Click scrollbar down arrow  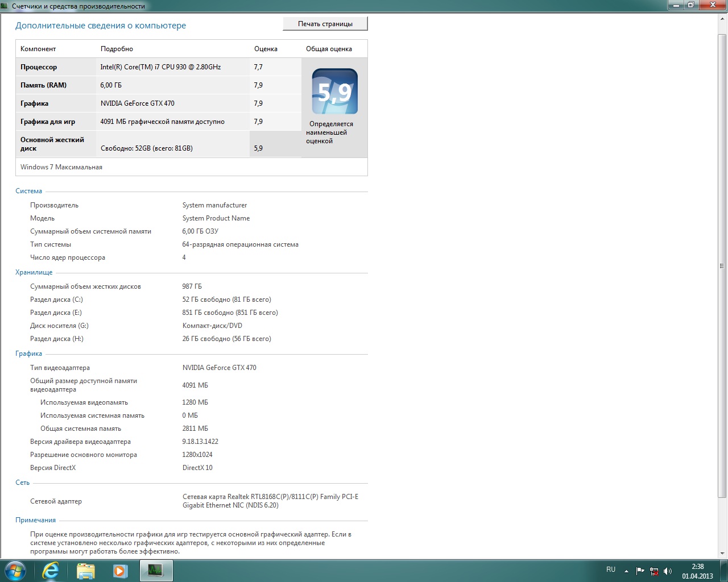(722, 553)
